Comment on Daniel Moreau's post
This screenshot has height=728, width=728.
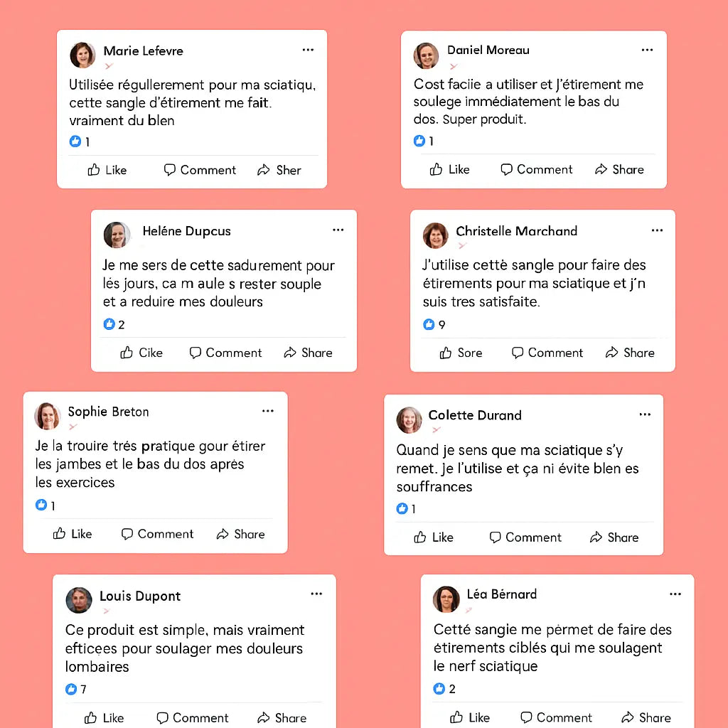coord(537,169)
